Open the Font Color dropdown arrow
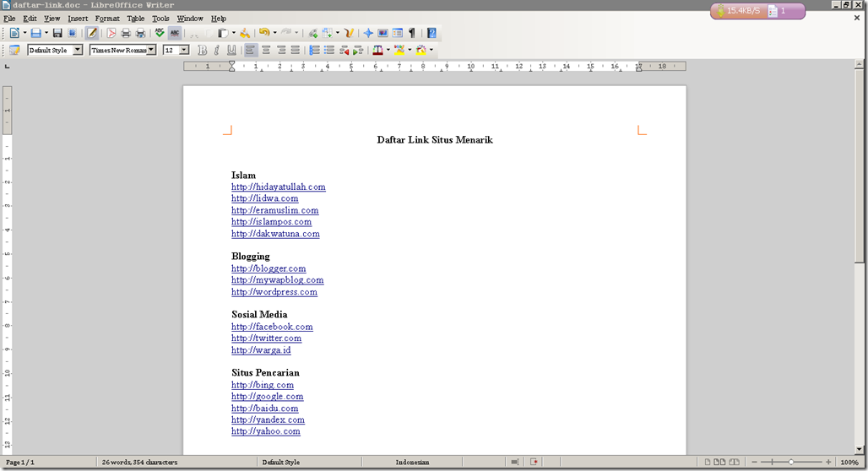 [388, 51]
